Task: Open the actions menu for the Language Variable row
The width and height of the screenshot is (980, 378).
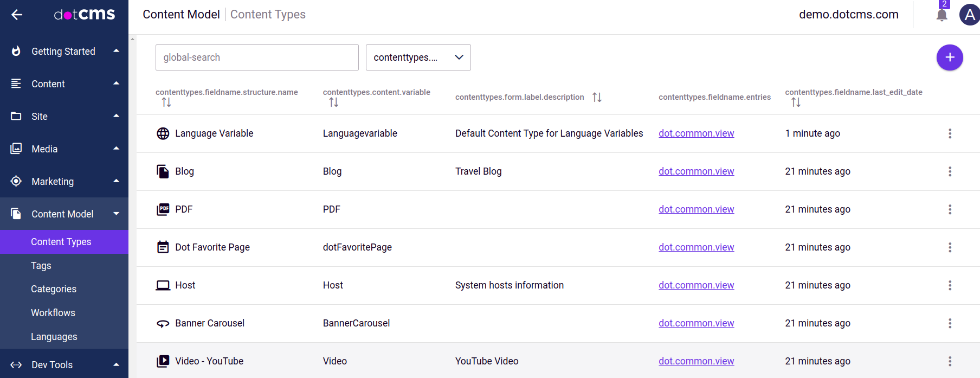Action: (950, 133)
